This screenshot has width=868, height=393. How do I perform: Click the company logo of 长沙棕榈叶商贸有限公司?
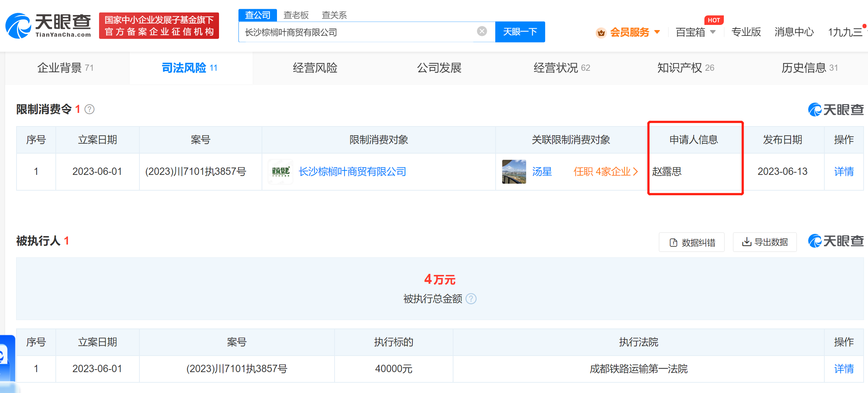coord(281,172)
